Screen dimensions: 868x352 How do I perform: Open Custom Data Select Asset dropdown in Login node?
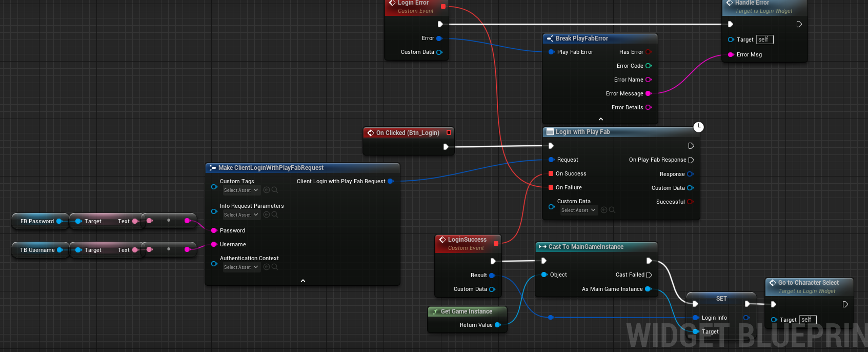point(578,210)
